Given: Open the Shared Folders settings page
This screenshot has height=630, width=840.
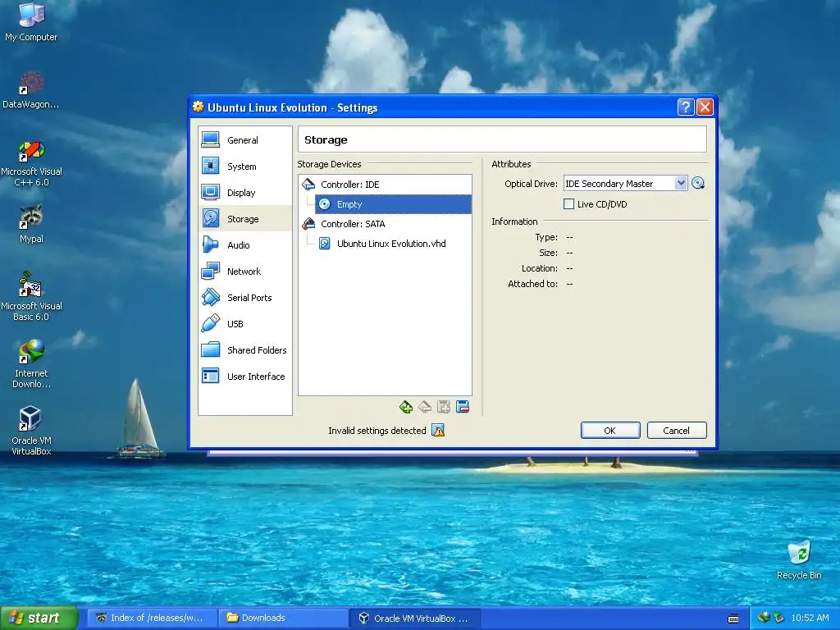Looking at the screenshot, I should (x=244, y=349).
